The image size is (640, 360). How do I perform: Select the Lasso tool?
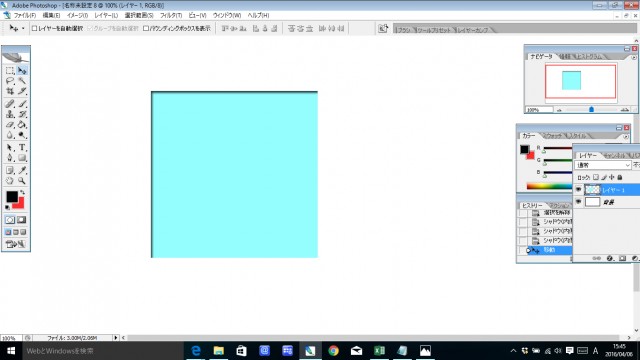[x=10, y=81]
